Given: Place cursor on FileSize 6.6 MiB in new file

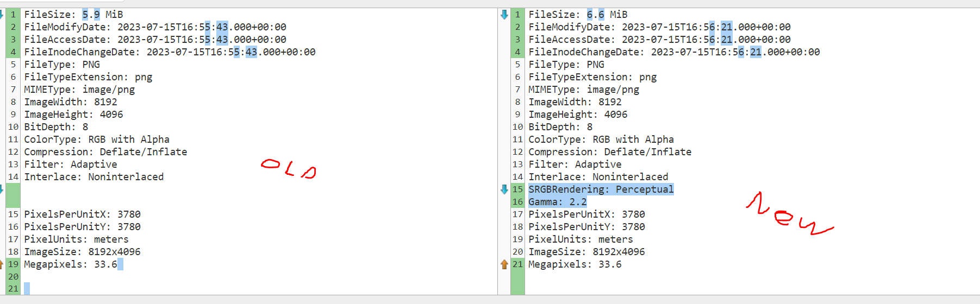Looking at the screenshot, I should tap(578, 15).
